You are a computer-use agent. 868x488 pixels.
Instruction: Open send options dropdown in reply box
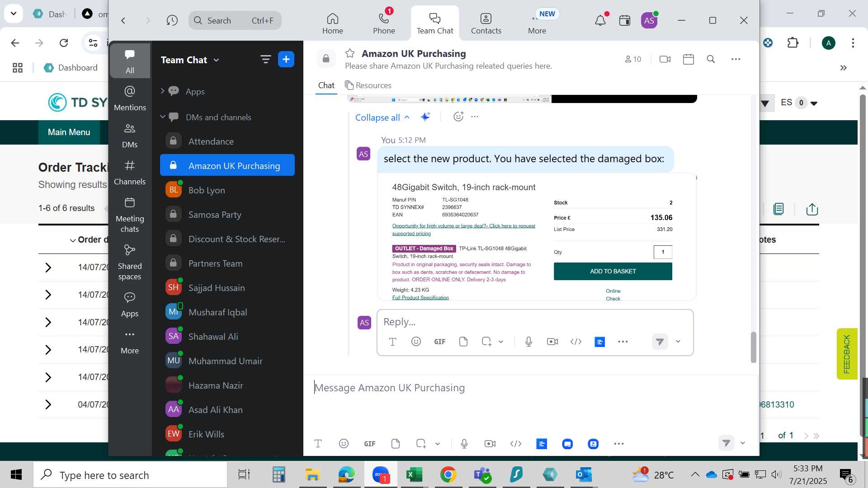pyautogui.click(x=678, y=342)
